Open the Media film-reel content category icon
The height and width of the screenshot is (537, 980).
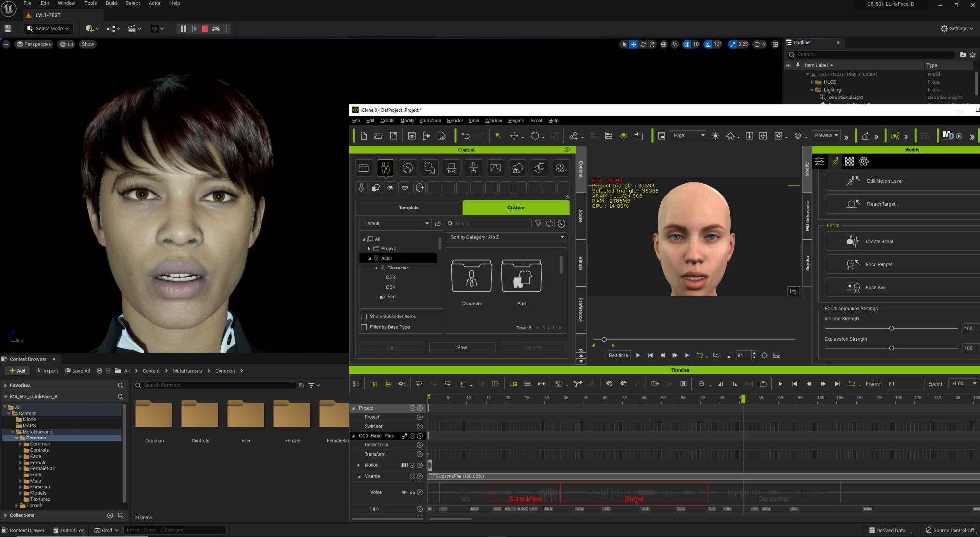561,168
